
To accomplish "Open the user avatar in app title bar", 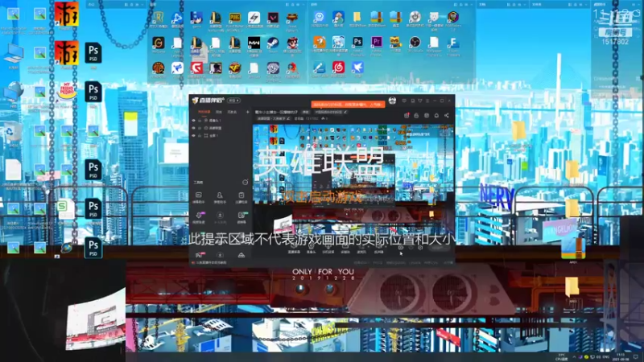I will click(x=392, y=101).
